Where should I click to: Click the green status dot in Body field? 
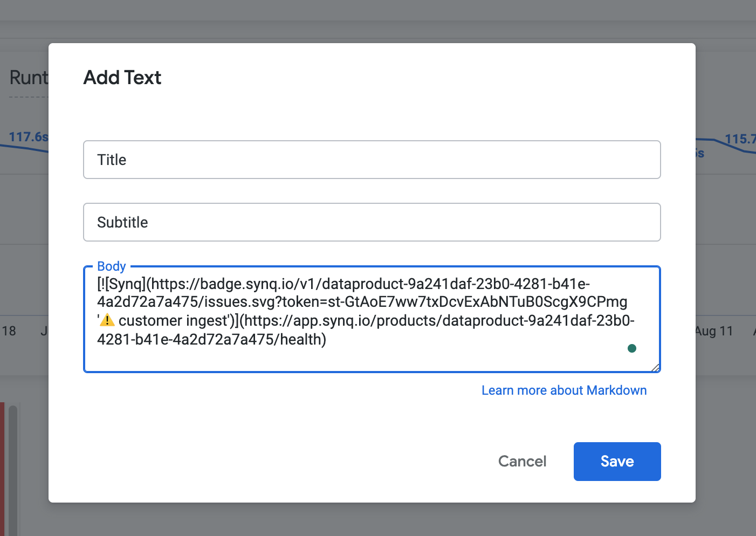(632, 348)
